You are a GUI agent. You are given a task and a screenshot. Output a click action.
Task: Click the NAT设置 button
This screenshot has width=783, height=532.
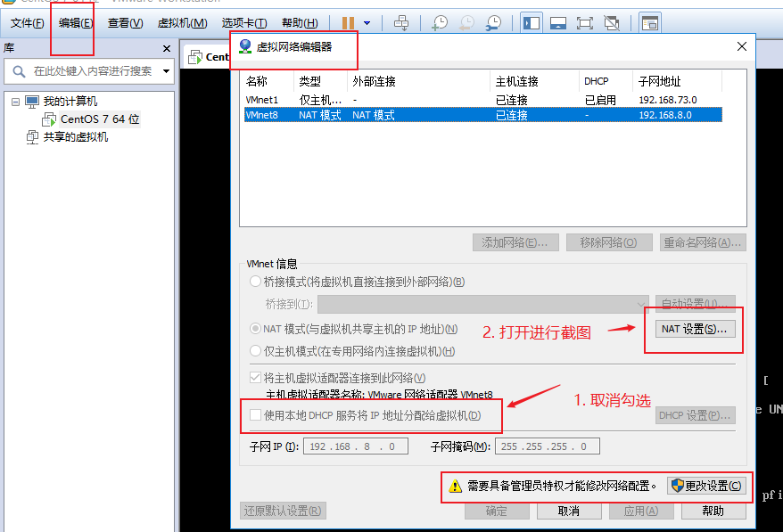[x=693, y=330]
